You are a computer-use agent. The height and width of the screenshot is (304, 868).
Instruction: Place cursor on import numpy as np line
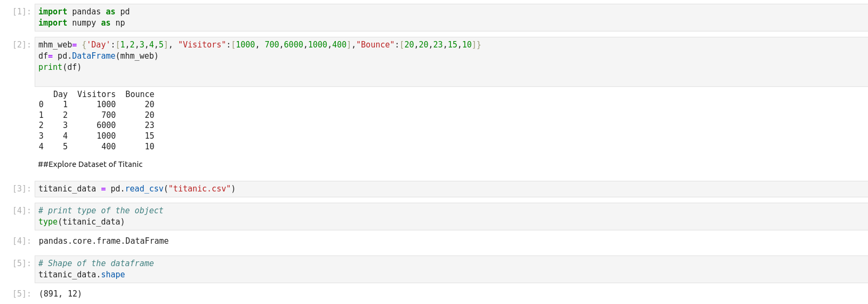(82, 23)
